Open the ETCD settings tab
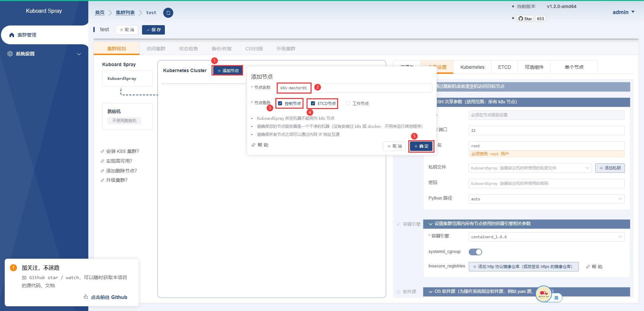644x311 pixels. tap(504, 67)
